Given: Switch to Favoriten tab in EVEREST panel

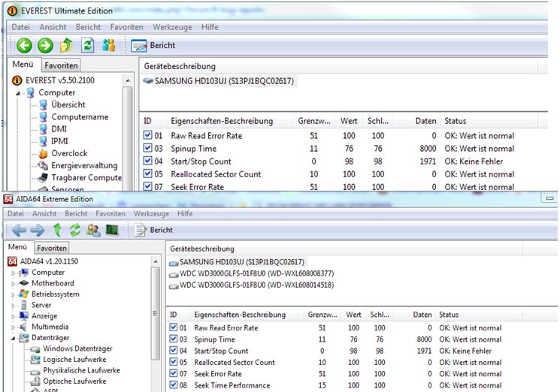Looking at the screenshot, I should (x=61, y=65).
